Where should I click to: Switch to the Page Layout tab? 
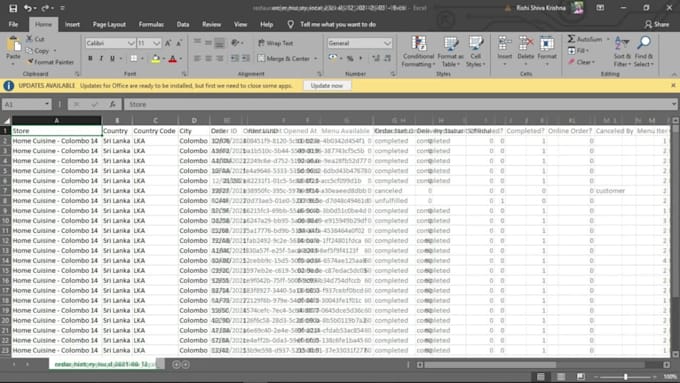[109, 24]
